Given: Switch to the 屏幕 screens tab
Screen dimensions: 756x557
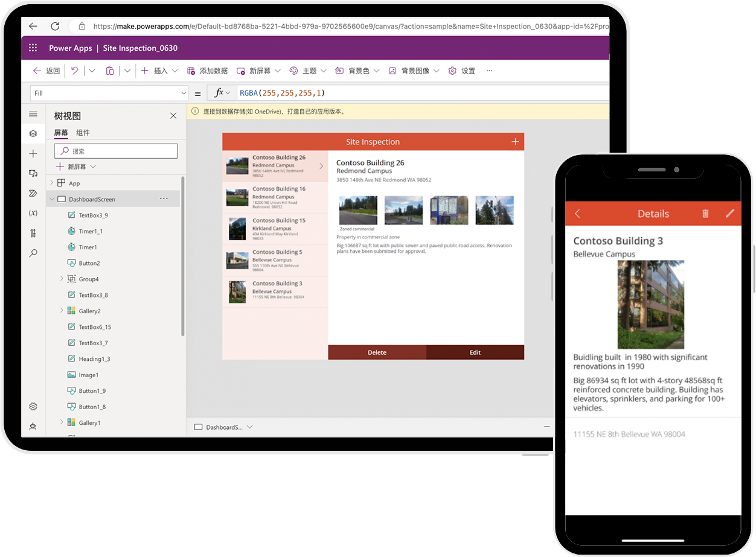Looking at the screenshot, I should coord(61,133).
